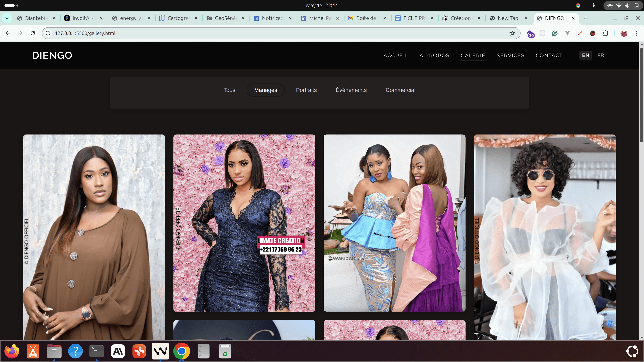The width and height of the screenshot is (644, 362).
Task: Open the Chrome three-dot menu
Action: click(x=636, y=33)
